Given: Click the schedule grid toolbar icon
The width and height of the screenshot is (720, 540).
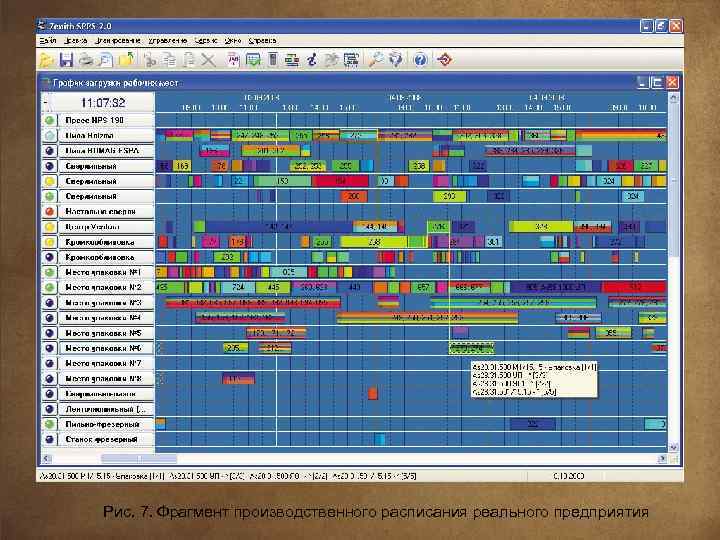Looking at the screenshot, I should click(351, 60).
